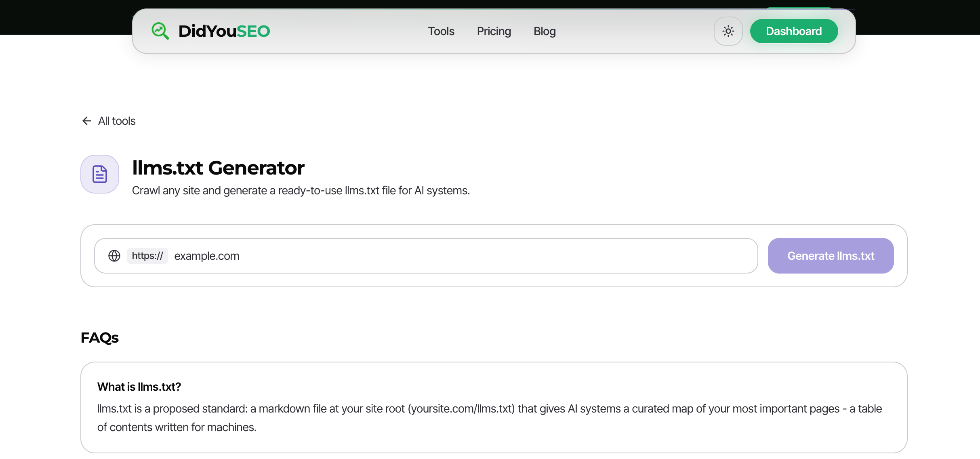Select the llms.txt Generator heading

218,168
